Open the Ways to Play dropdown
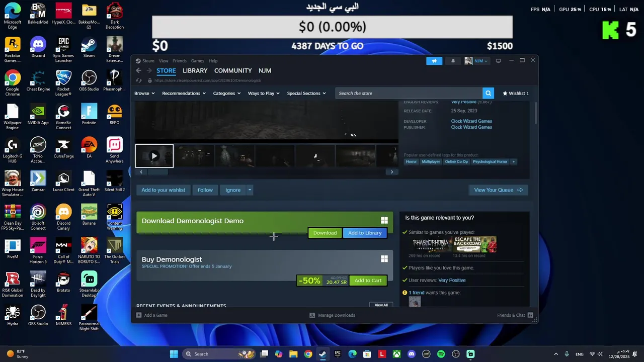This screenshot has width=644, height=362. tap(264, 93)
